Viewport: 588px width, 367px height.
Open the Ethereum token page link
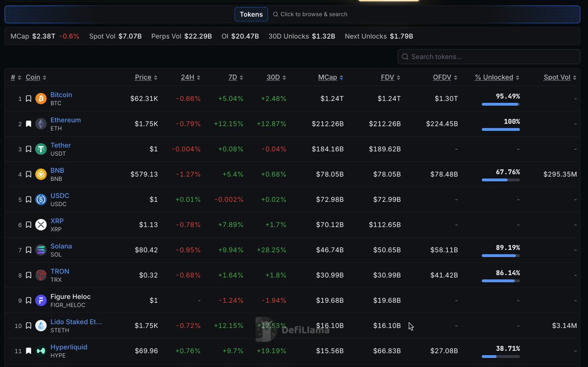(66, 120)
